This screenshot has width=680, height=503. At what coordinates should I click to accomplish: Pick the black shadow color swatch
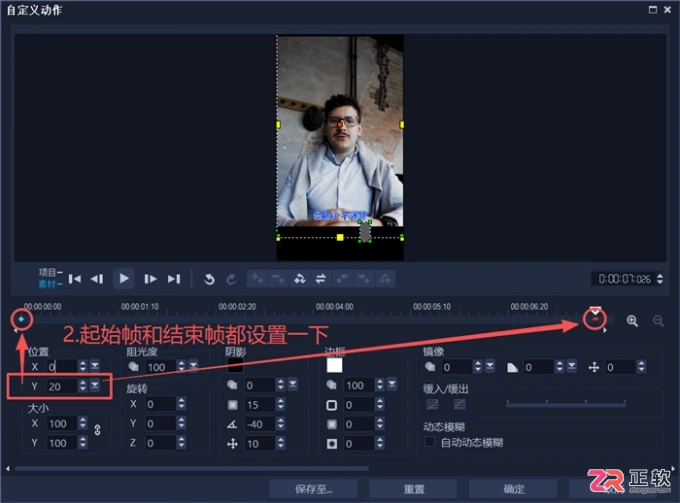point(235,365)
